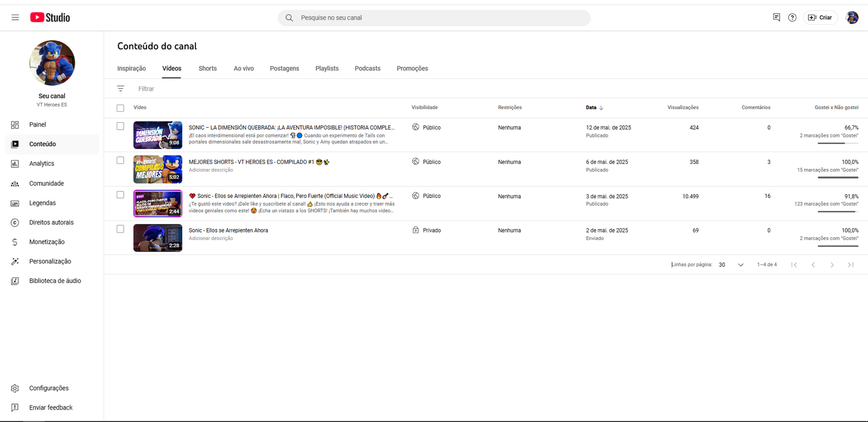Image resolution: width=868 pixels, height=422 pixels.
Task: Click the Analytics chart icon
Action: 15,163
